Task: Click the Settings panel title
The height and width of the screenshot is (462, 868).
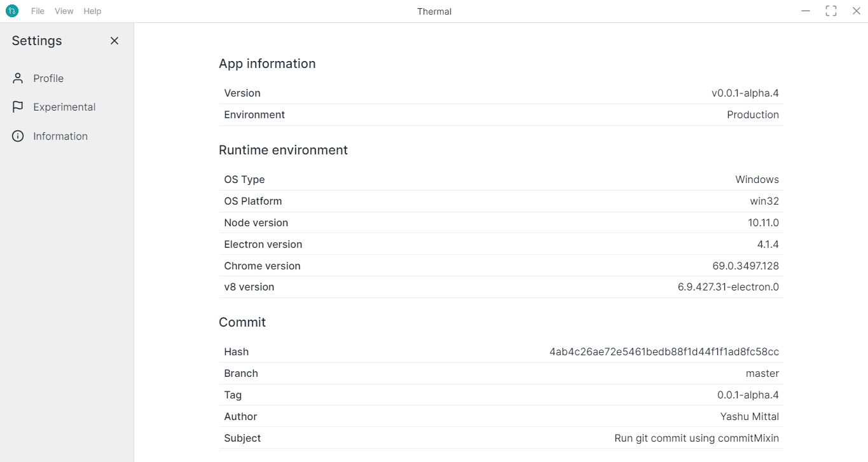Action: [x=37, y=41]
